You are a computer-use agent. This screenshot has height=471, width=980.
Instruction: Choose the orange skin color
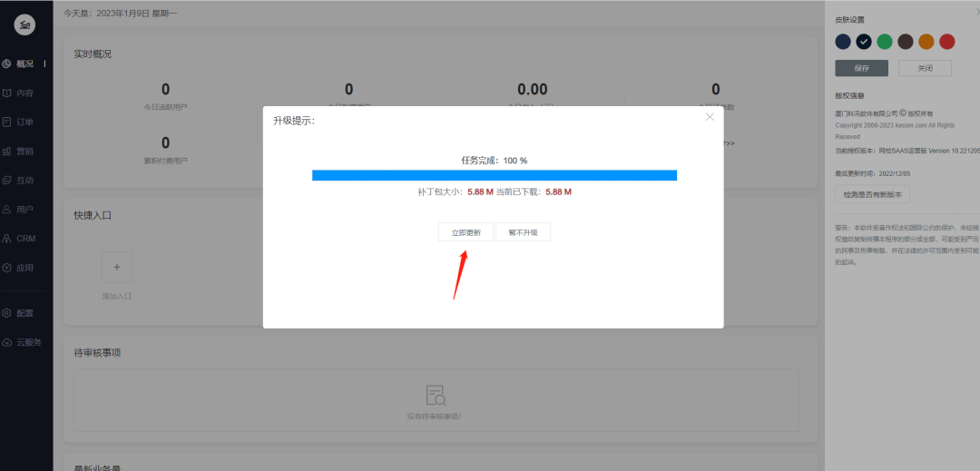point(926,42)
